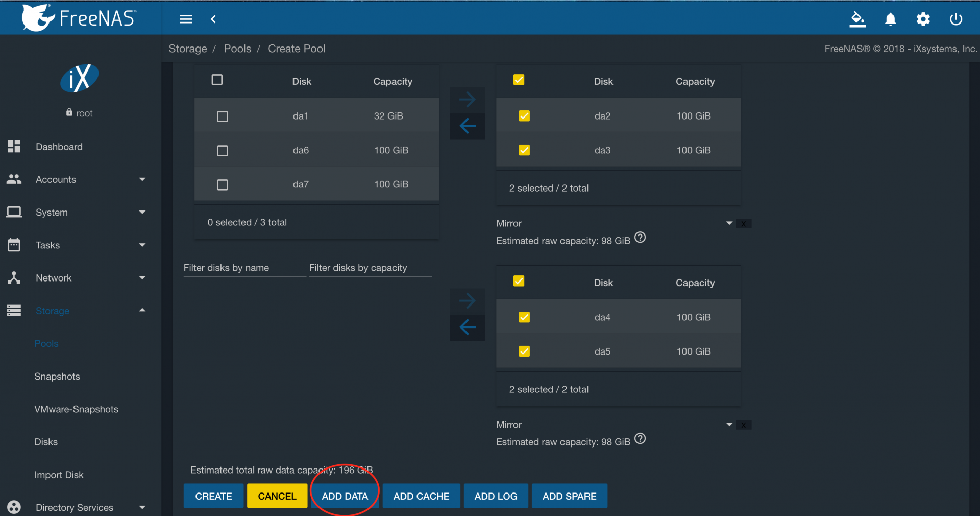980x516 pixels.
Task: Click help icon beside the second vdev's capacity
Action: [x=640, y=439]
